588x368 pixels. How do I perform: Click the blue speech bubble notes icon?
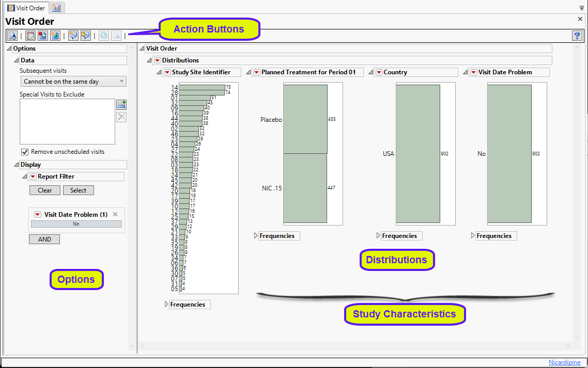tap(73, 36)
